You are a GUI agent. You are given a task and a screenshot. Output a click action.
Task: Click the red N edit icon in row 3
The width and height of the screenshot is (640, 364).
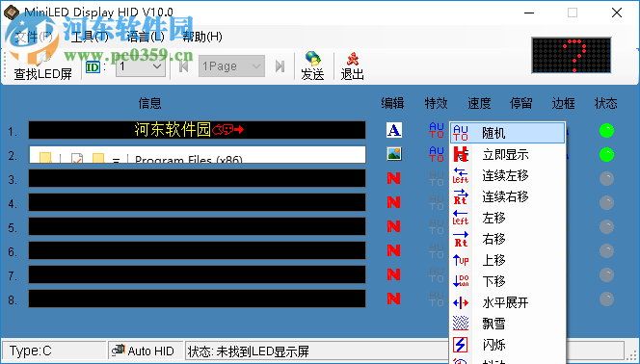click(393, 178)
